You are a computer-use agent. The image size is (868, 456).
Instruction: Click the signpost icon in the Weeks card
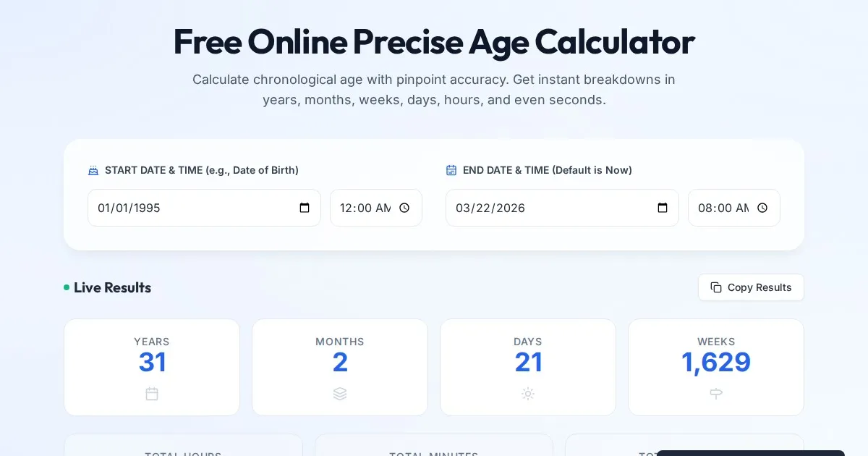click(x=716, y=394)
